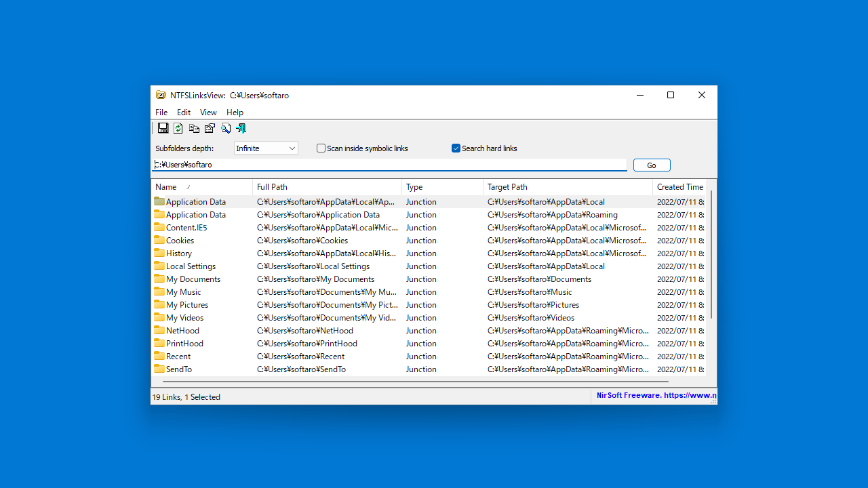Click the Subfolders depth label
Viewport: 868px width, 488px height.
tap(184, 148)
